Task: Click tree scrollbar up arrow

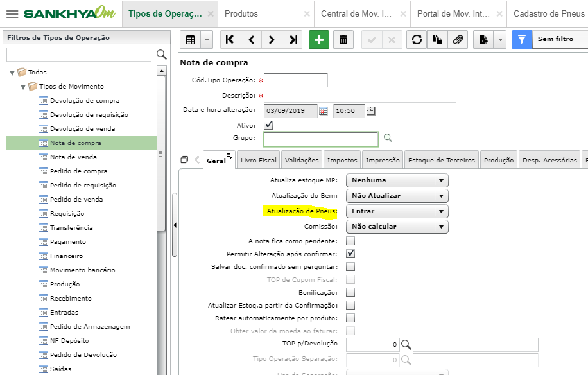Action: (162, 71)
